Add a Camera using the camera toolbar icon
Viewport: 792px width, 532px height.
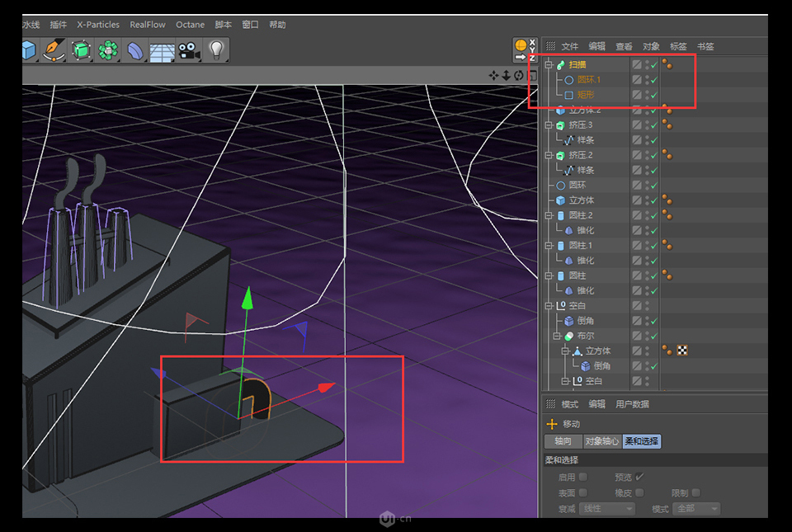point(189,49)
